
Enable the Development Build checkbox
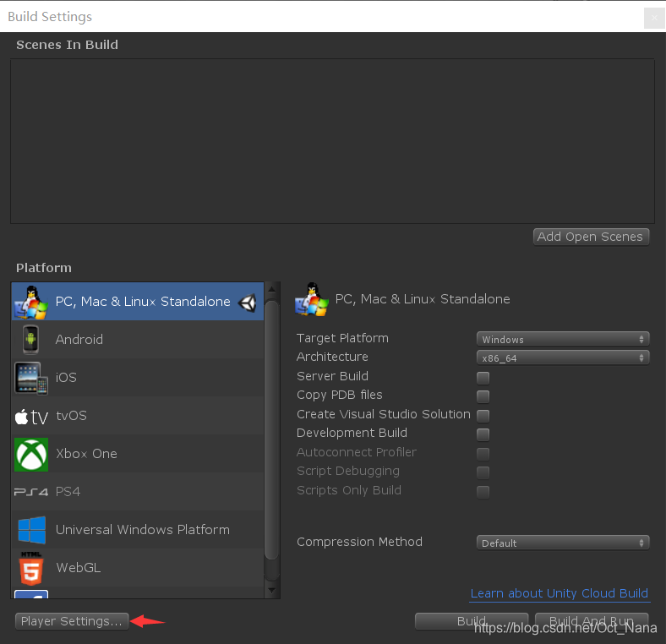483,434
